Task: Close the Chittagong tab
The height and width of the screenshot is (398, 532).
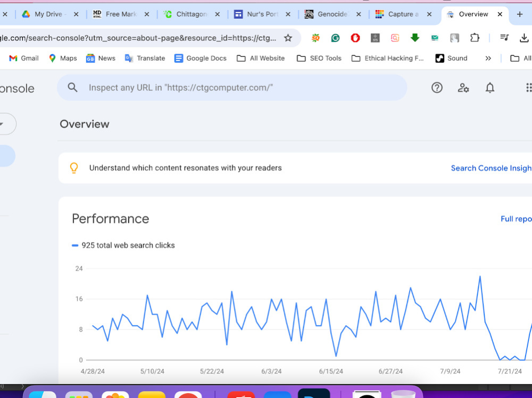Action: click(x=217, y=14)
